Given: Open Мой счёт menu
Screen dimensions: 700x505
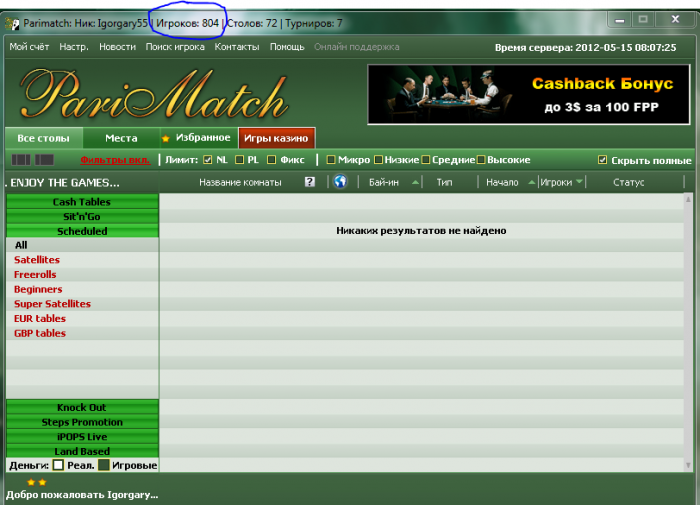Looking at the screenshot, I should click(29, 47).
